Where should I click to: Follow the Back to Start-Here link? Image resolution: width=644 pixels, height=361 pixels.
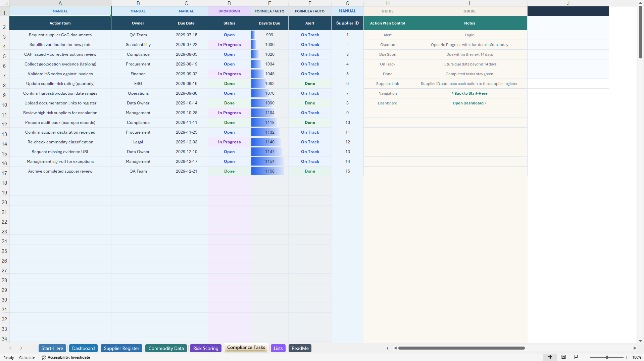469,93
